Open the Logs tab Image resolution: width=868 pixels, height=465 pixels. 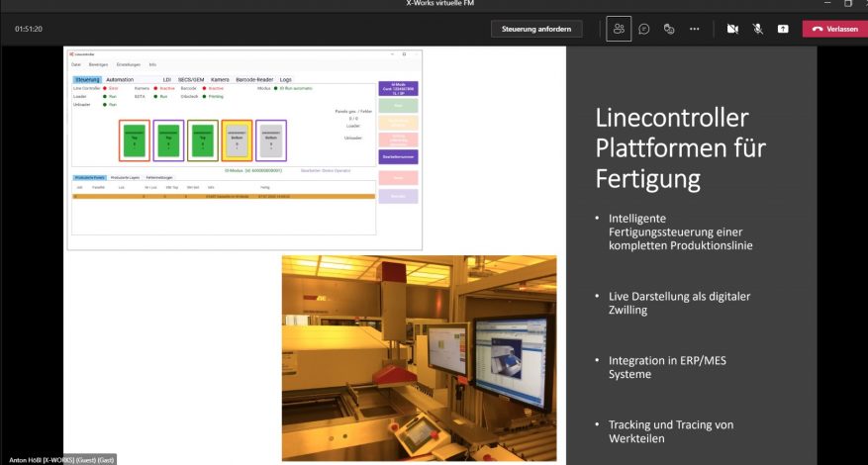(x=286, y=80)
